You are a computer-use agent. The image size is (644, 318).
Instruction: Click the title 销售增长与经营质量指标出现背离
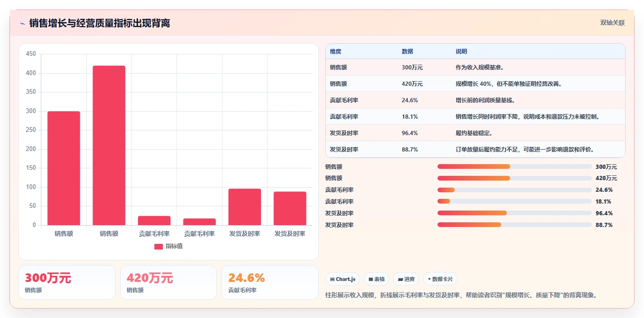(x=100, y=23)
